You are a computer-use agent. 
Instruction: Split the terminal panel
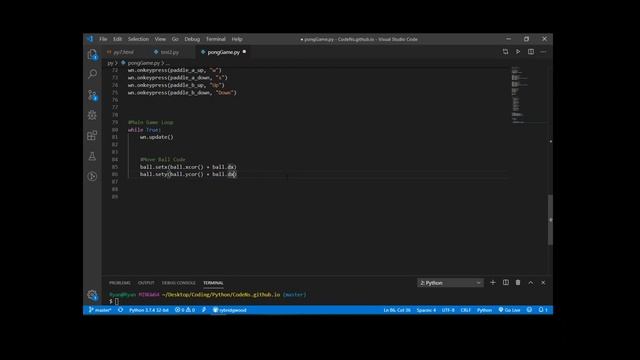coord(506,282)
